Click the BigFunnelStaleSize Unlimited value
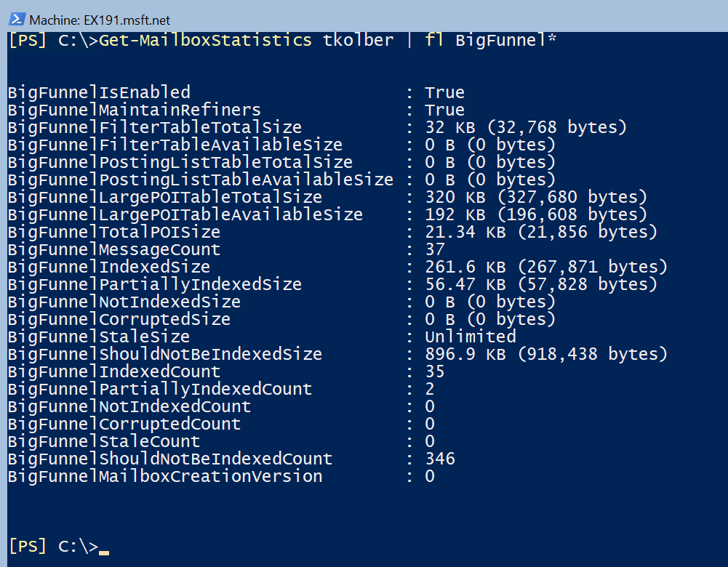The height and width of the screenshot is (567, 728). (x=471, y=337)
